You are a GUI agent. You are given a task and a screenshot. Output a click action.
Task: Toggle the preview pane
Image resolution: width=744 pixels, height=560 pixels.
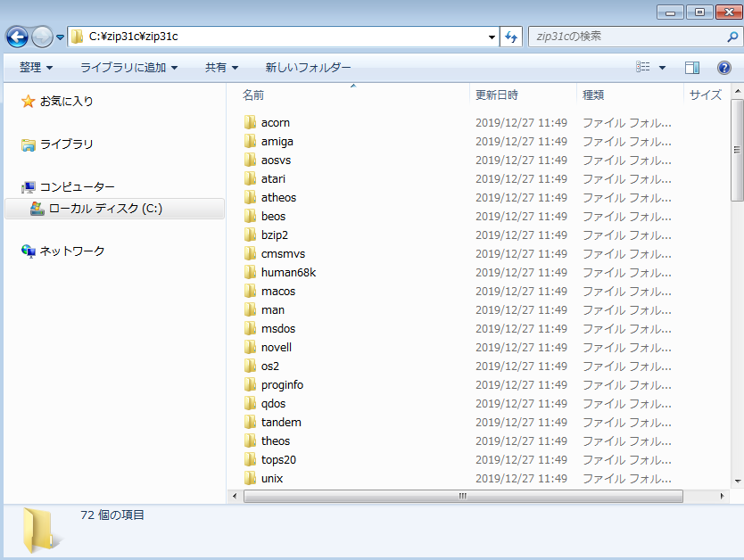coord(692,68)
